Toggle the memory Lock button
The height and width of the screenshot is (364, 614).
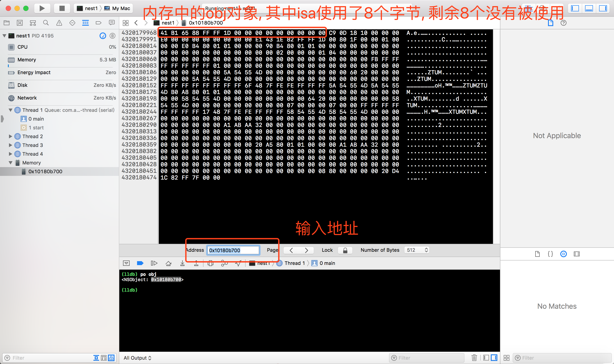click(x=345, y=250)
